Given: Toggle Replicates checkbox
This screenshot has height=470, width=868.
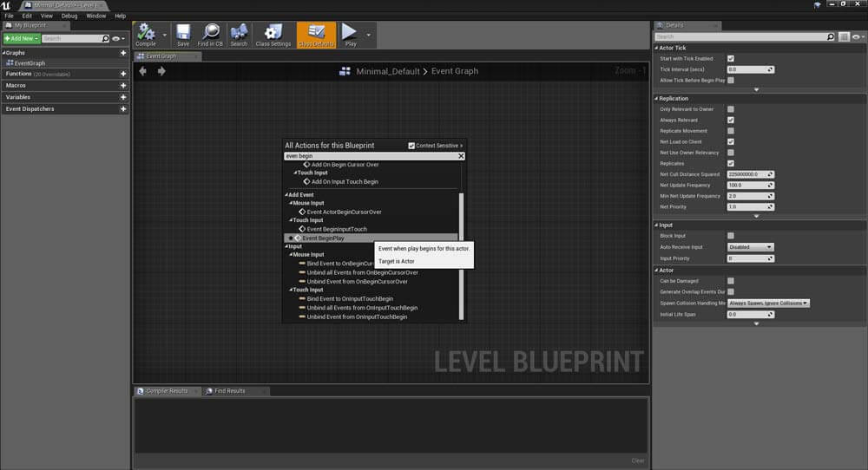Looking at the screenshot, I should tap(731, 163).
